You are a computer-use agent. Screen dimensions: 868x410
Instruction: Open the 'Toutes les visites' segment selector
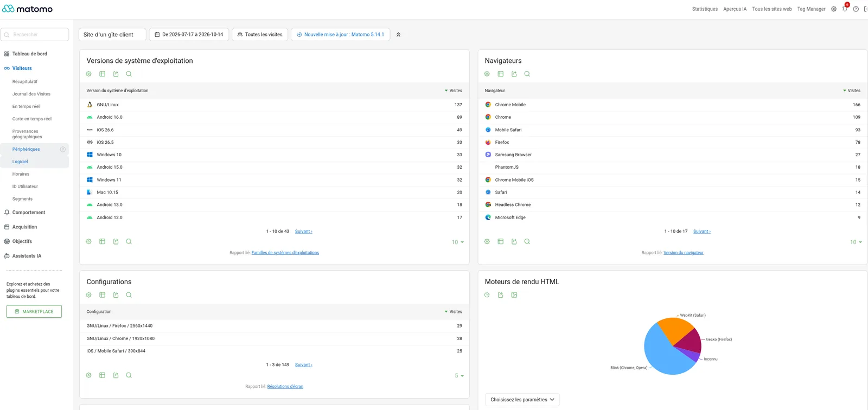(260, 35)
